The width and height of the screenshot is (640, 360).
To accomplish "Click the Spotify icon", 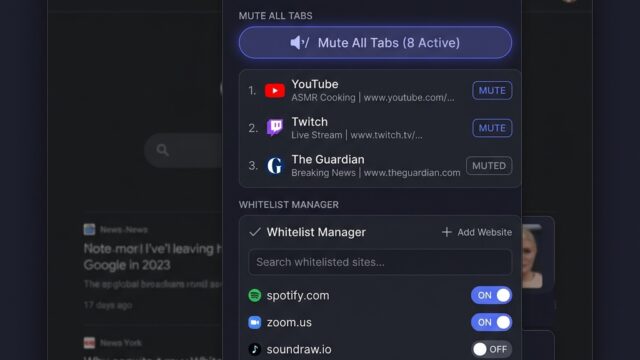I will coord(255,295).
